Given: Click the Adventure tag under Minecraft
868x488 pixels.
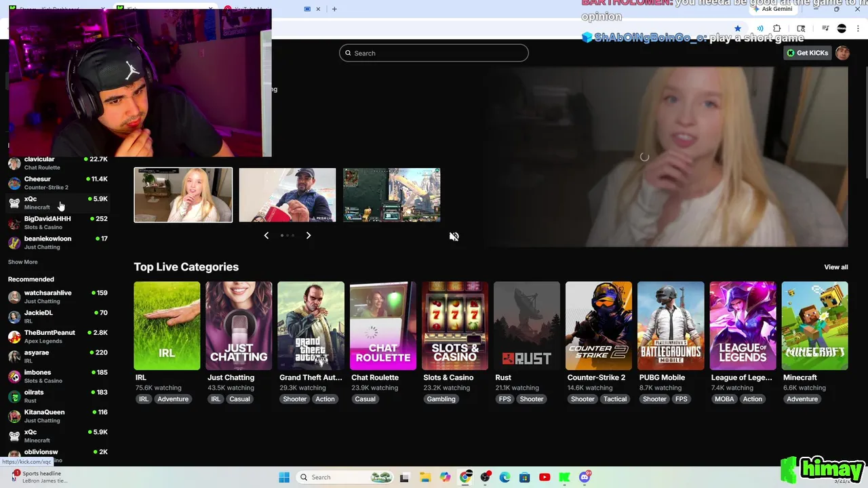Looking at the screenshot, I should 802,399.
